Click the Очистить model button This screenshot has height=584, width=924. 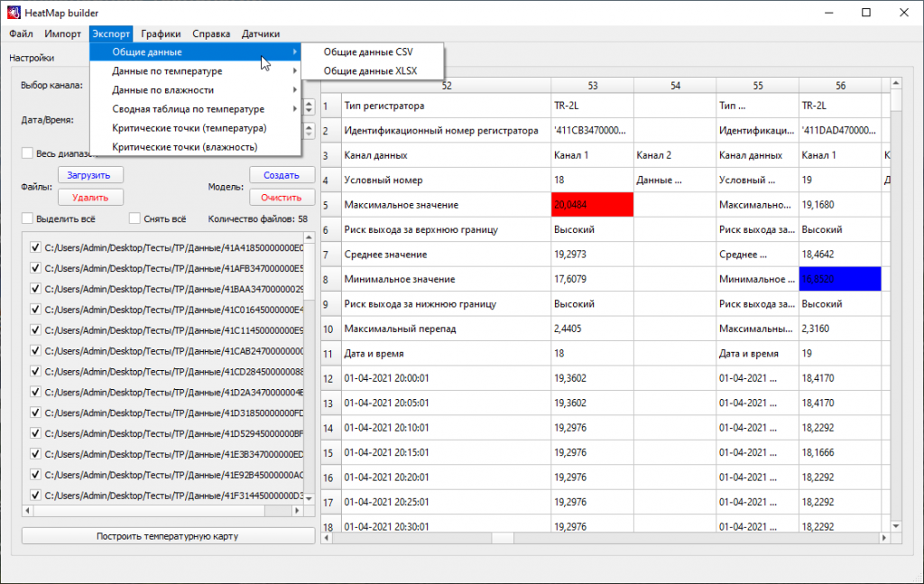coord(282,198)
